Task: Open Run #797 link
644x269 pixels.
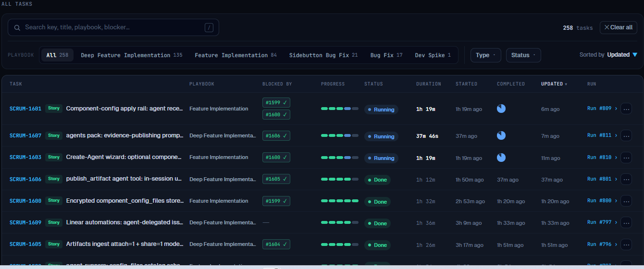Action: 602,222
